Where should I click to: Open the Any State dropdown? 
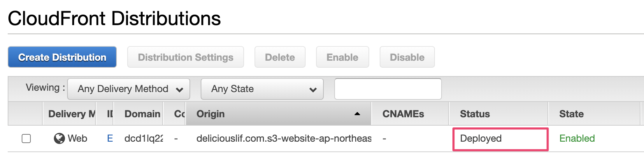[x=262, y=89]
